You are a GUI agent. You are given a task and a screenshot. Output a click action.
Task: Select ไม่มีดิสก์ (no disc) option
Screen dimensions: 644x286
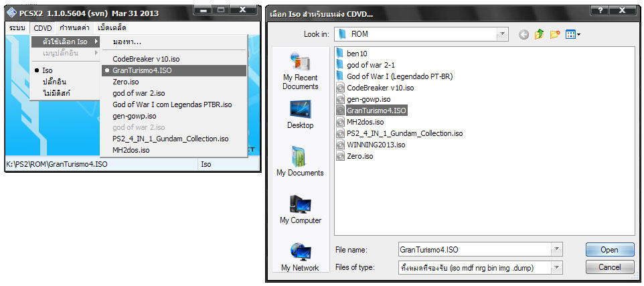coord(56,93)
